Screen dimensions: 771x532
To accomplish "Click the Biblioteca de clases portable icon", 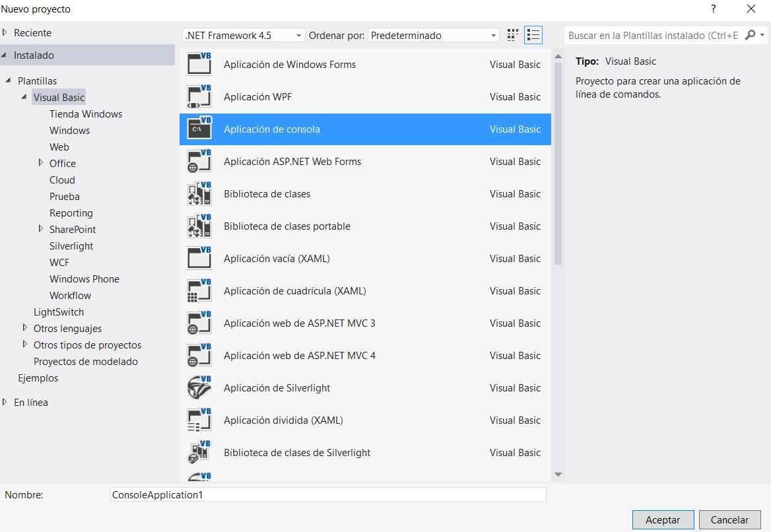I will (x=199, y=226).
